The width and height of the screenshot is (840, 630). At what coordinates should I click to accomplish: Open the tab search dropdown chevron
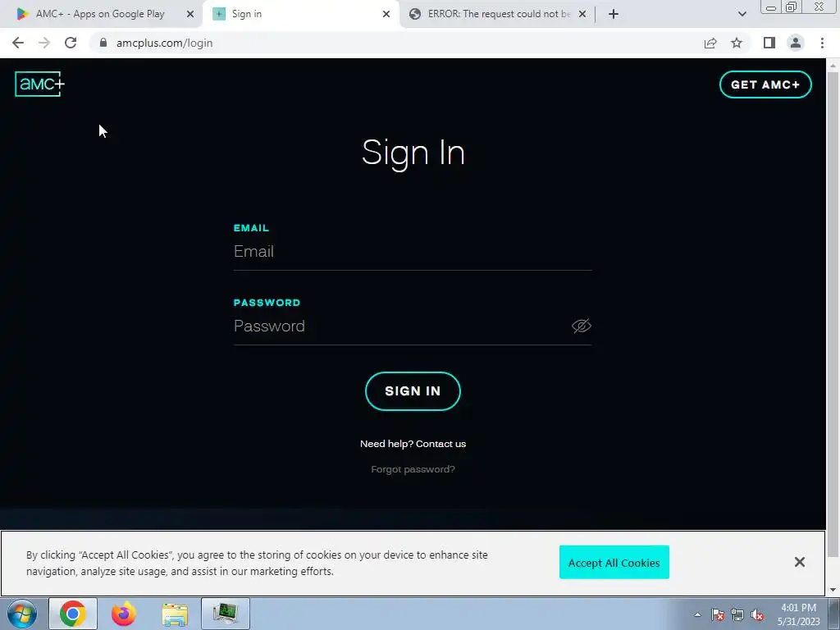[742, 14]
